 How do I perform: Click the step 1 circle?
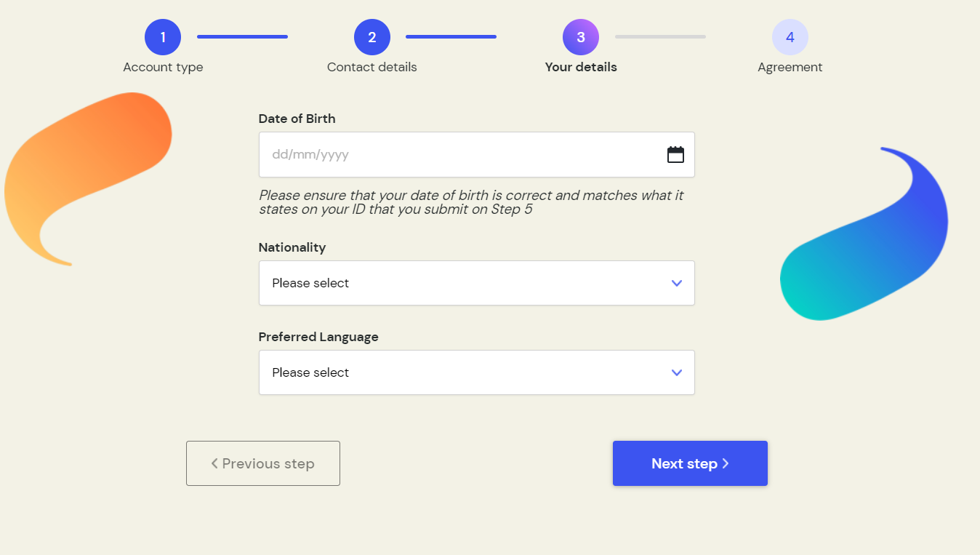point(163,37)
